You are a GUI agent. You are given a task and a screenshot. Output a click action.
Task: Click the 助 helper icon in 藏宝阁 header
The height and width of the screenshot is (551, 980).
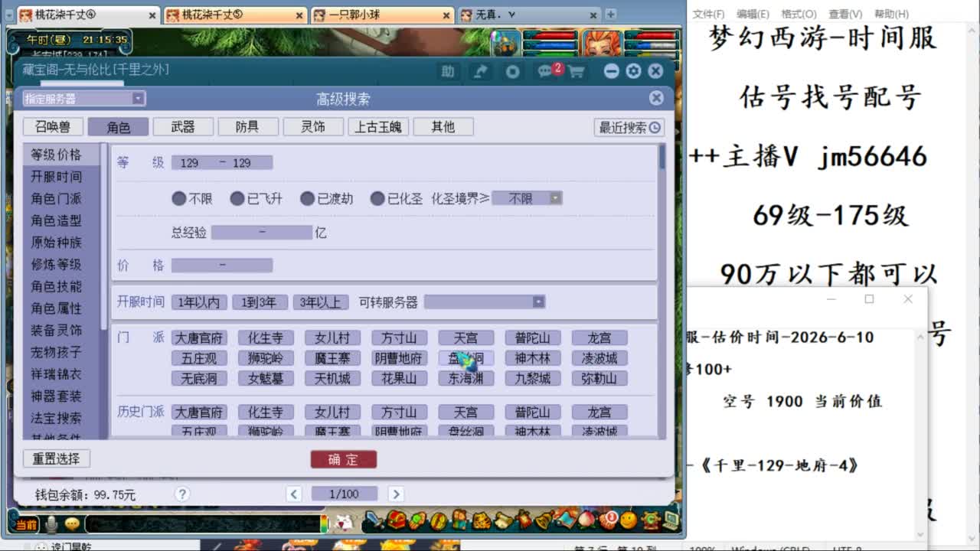[448, 71]
